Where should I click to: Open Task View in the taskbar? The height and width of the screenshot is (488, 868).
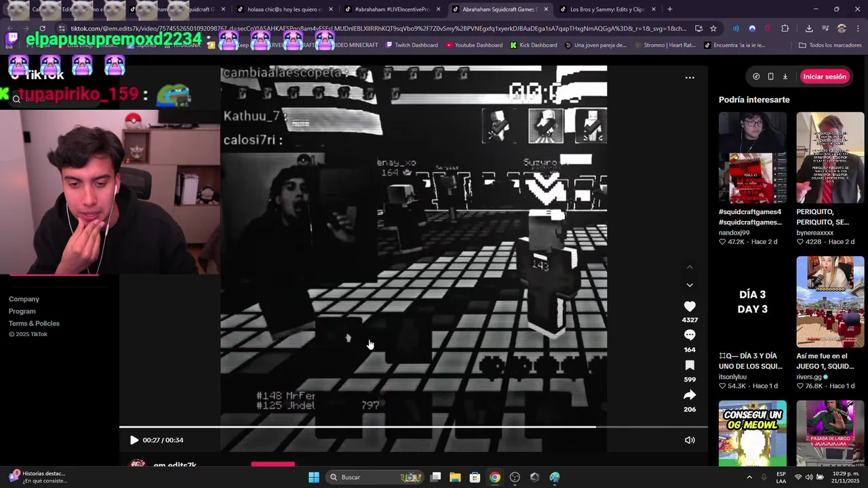coord(436,477)
